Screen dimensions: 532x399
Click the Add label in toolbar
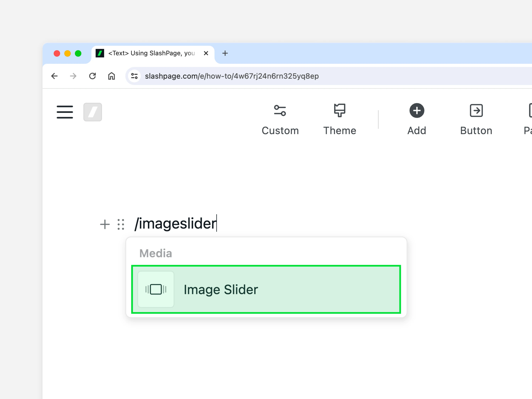(x=417, y=131)
